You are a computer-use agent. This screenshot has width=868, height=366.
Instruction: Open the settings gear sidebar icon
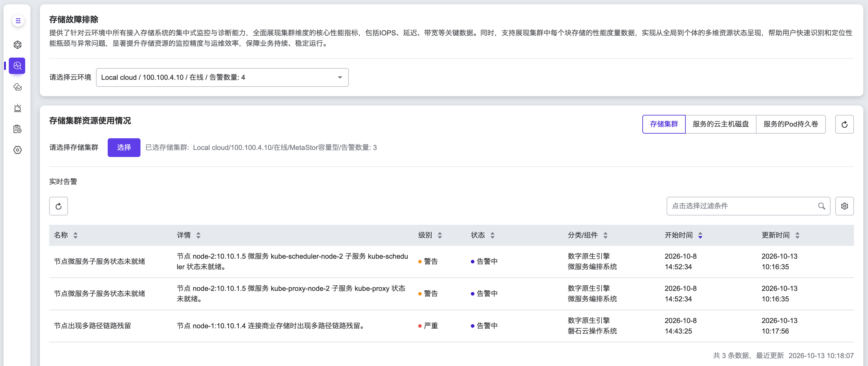(18, 150)
